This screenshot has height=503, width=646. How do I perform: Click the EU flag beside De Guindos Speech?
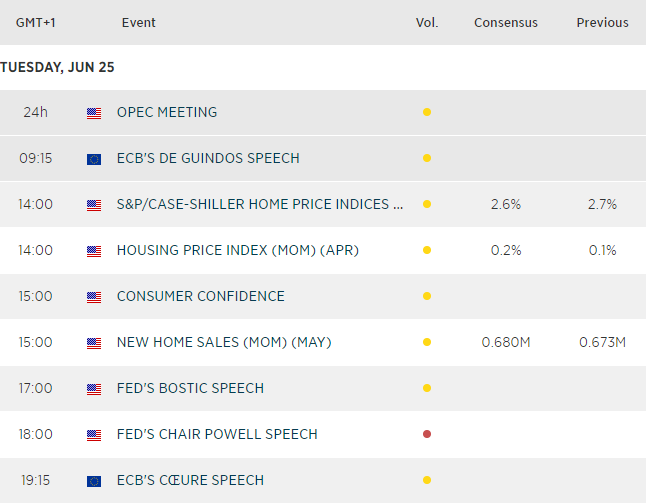click(x=94, y=159)
